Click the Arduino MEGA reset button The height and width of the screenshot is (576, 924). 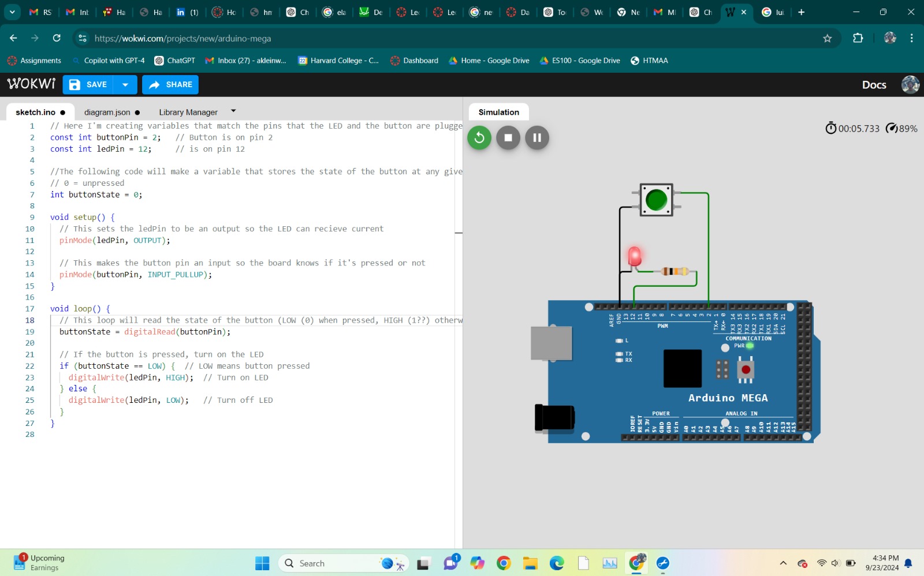(x=746, y=369)
